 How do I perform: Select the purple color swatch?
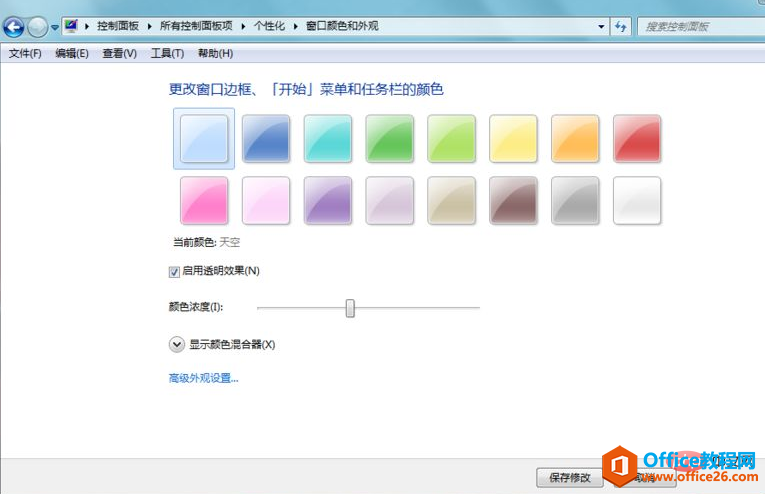[328, 200]
